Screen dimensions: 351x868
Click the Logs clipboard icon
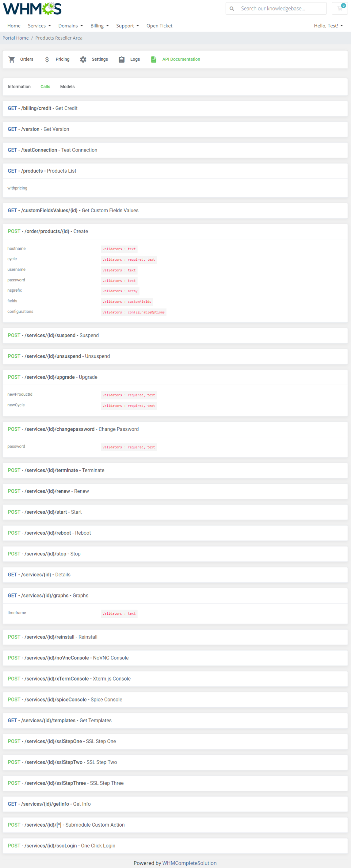click(122, 59)
